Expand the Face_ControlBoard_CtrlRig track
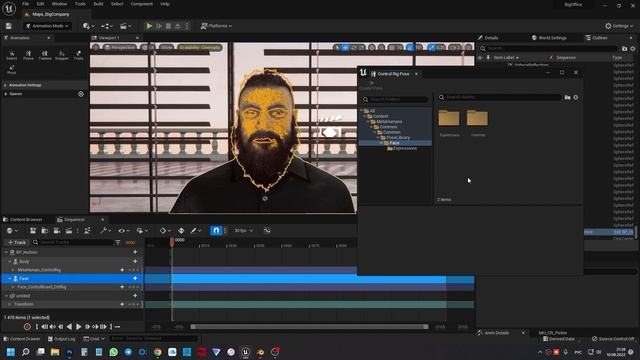This screenshot has width=640, height=360. tap(13, 287)
